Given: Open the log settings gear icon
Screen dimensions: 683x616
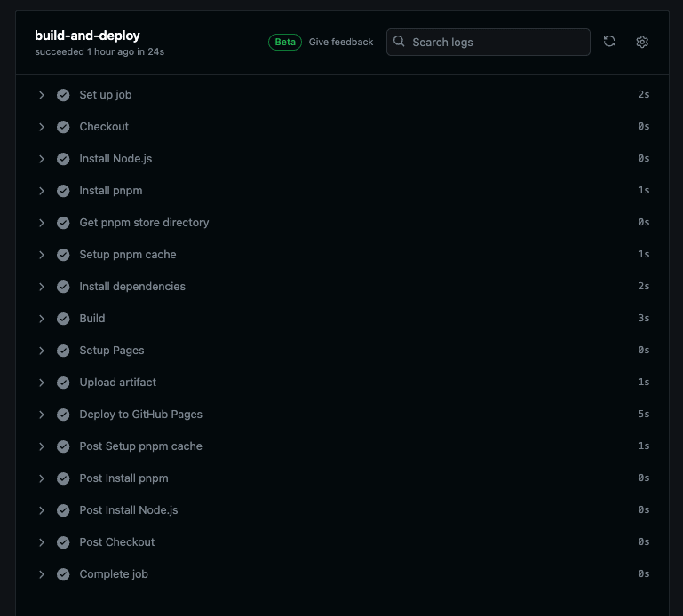Looking at the screenshot, I should [x=642, y=42].
